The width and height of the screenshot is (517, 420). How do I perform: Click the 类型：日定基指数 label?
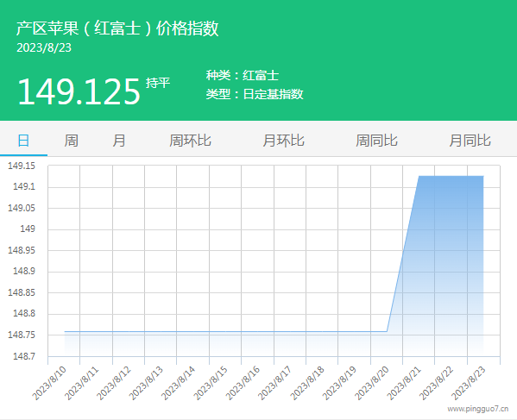(x=255, y=94)
